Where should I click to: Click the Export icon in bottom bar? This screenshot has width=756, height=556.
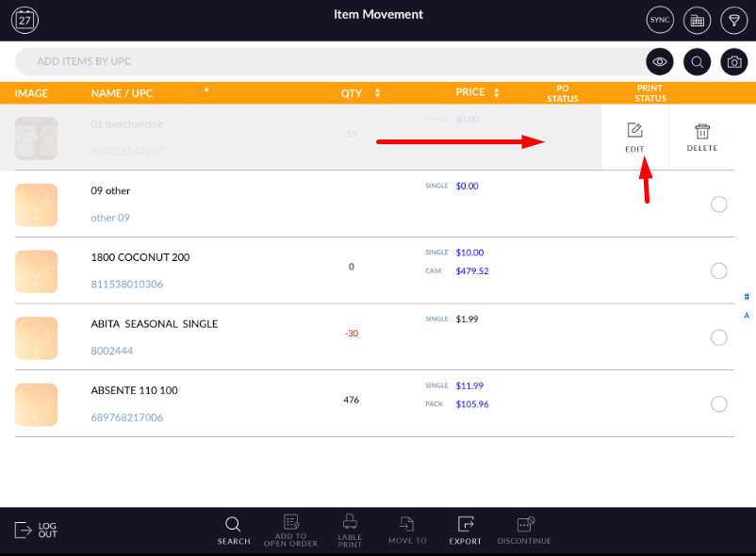point(465,530)
